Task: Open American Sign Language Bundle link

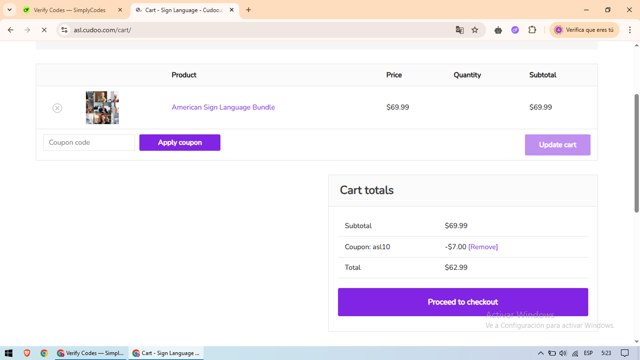Action: point(223,107)
